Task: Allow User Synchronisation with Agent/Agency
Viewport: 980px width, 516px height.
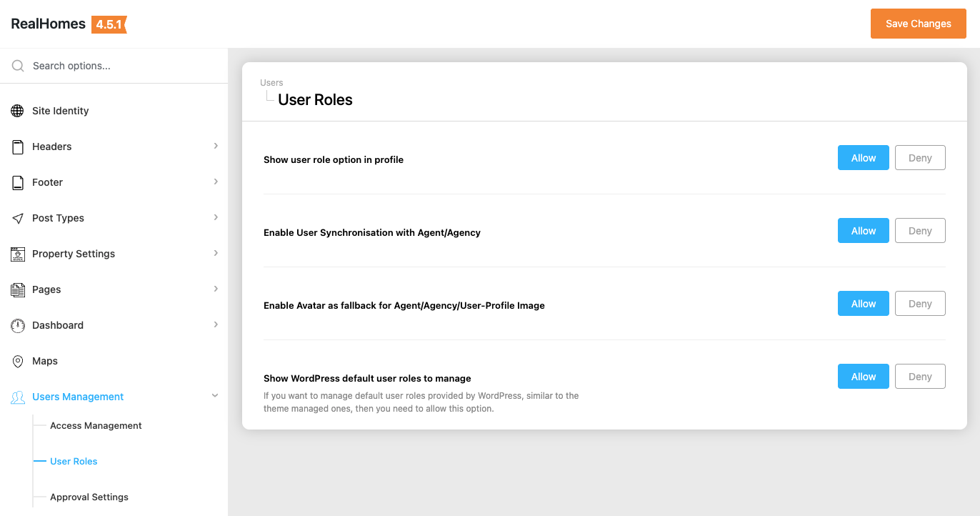Action: (x=863, y=231)
